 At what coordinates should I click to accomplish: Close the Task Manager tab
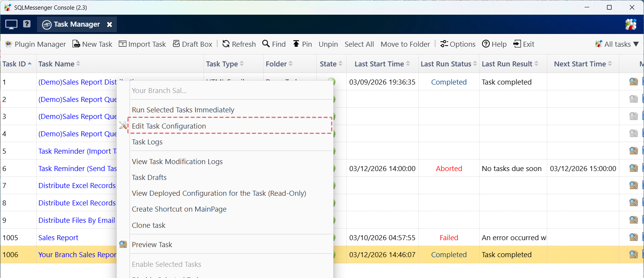point(110,24)
